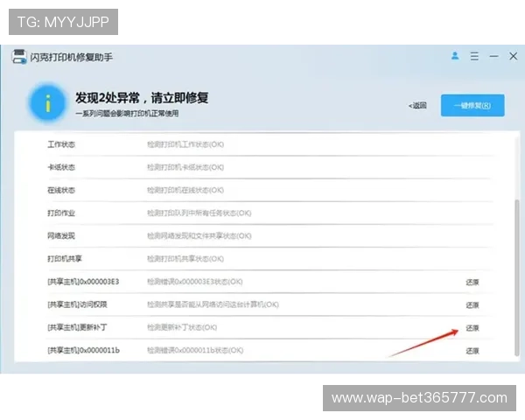This screenshot has height=420, width=525.
Task: Click 还原 for 更新补丁 row
Action: pyautogui.click(x=472, y=328)
